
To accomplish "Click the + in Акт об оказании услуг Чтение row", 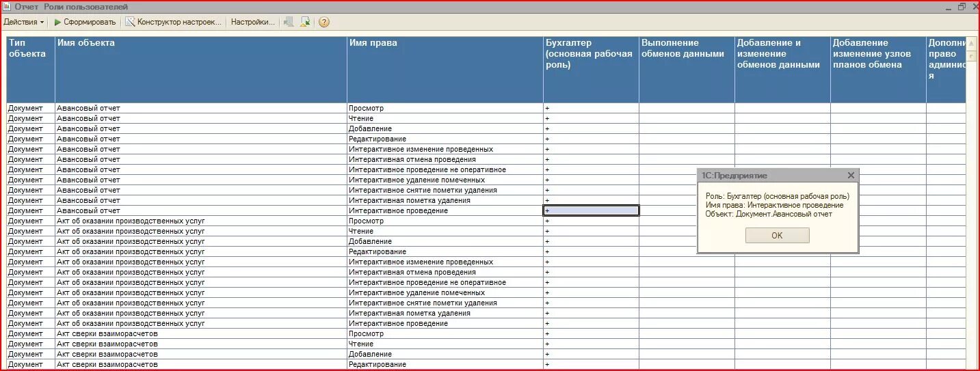I will click(592, 231).
